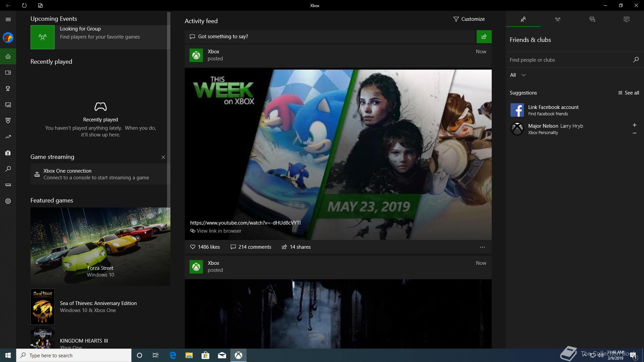Click taskbar Type here to search box
The image size is (644, 362).
coord(74,355)
